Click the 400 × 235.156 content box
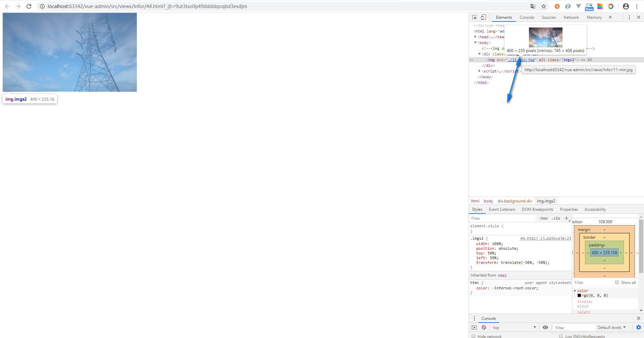 (604, 253)
